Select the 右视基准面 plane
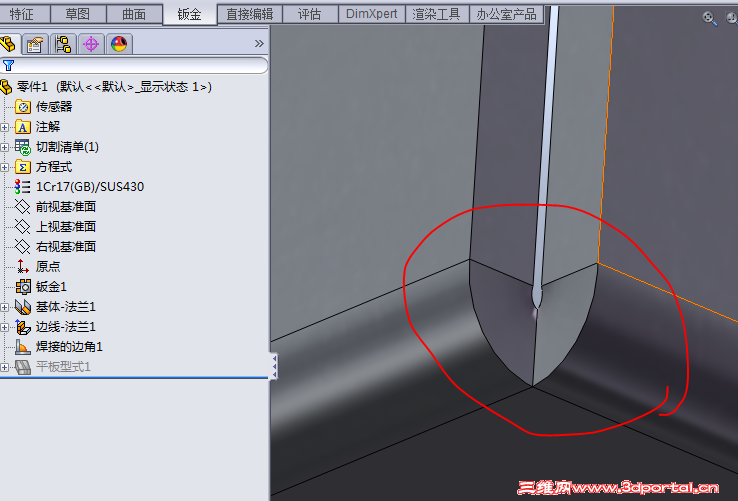The height and width of the screenshot is (501, 738). [x=66, y=247]
